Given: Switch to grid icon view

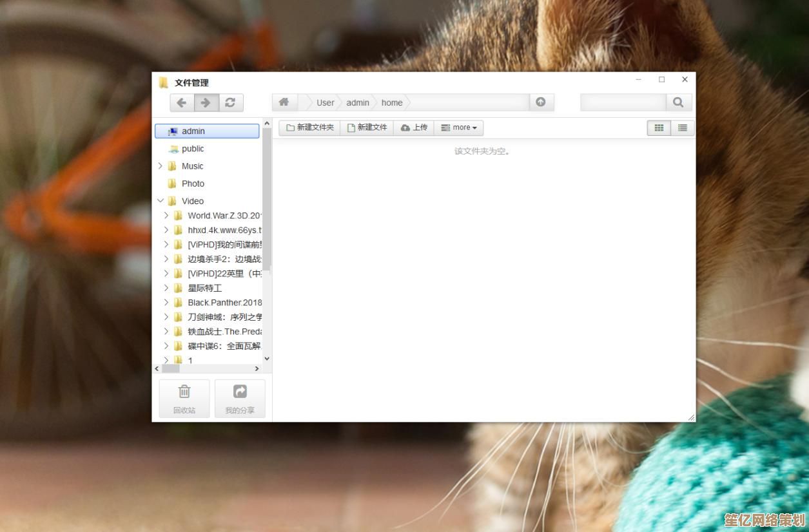Looking at the screenshot, I should point(659,128).
